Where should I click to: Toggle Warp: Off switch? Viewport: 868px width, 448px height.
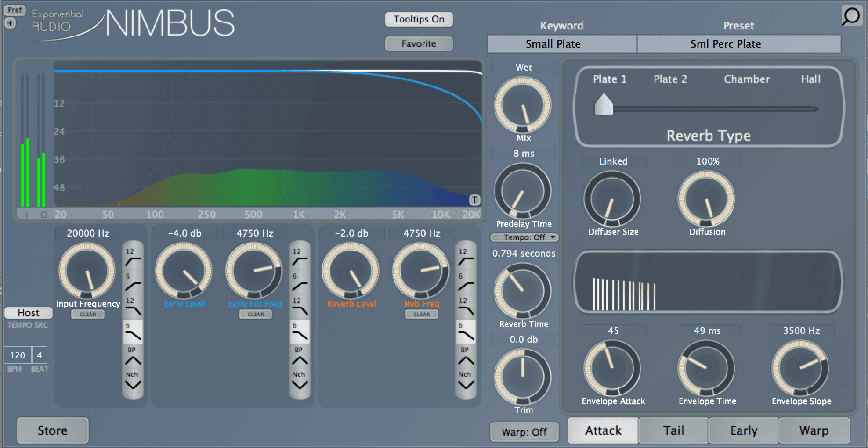pos(524,432)
